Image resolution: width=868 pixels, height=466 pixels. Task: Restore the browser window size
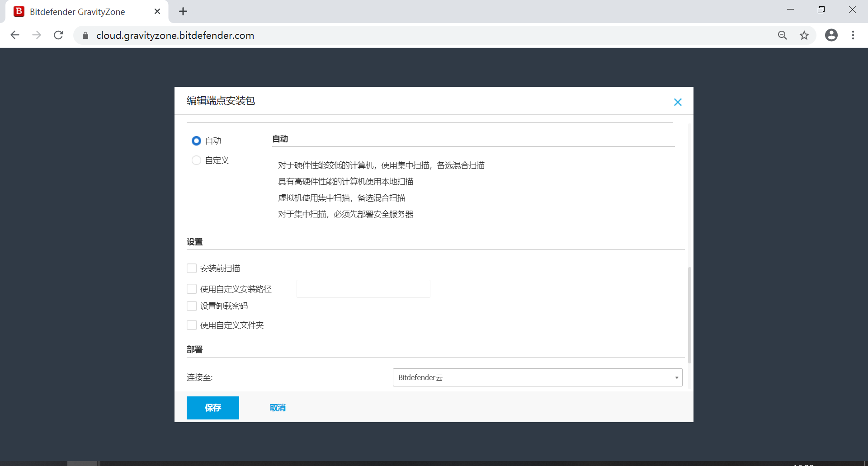821,10
